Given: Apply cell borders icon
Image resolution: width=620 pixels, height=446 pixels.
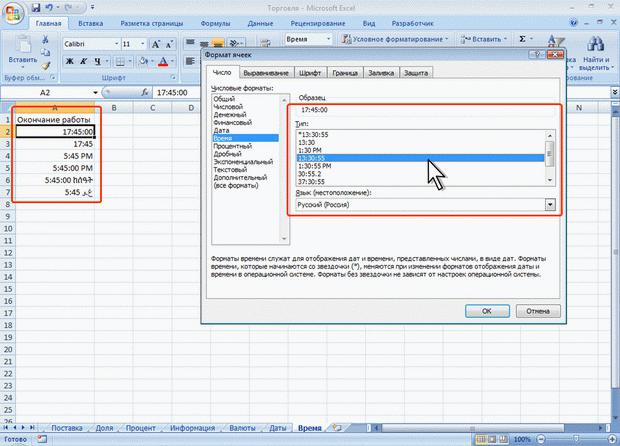Looking at the screenshot, I should coord(120,61).
